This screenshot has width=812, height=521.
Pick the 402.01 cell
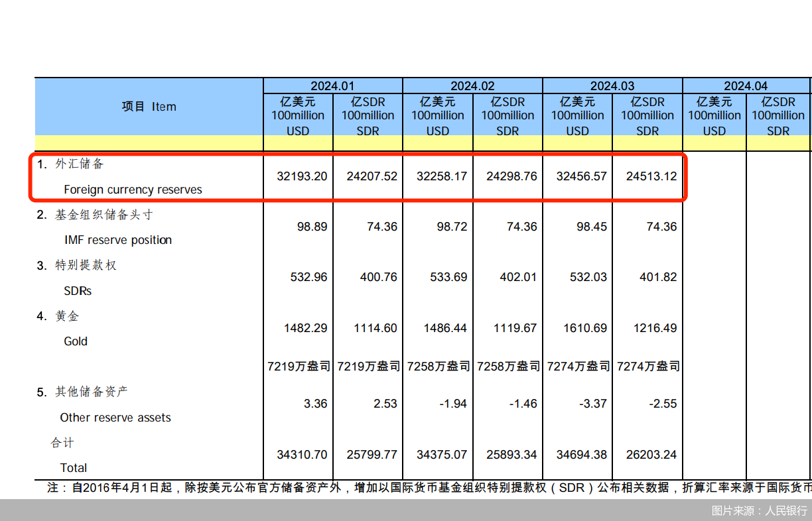pyautogui.click(x=518, y=277)
